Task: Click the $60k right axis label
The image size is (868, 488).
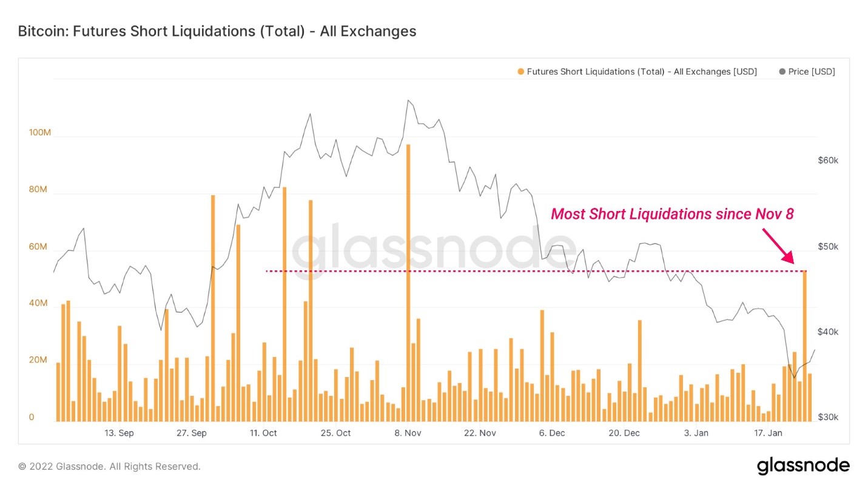Action: point(828,161)
